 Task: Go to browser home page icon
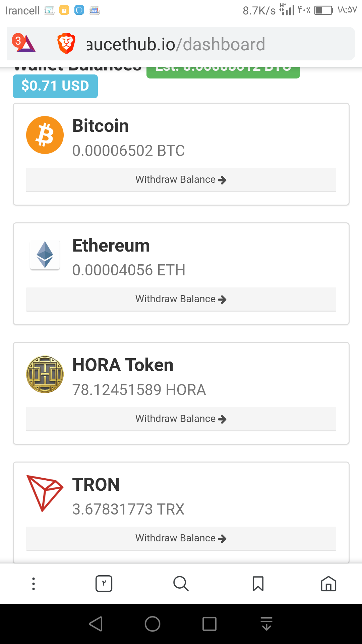(328, 584)
